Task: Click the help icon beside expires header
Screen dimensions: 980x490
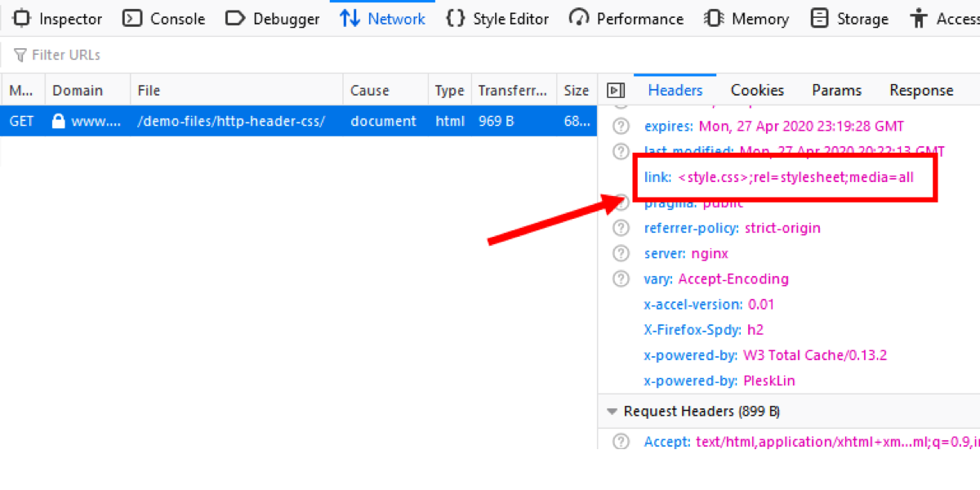Action: pos(621,127)
